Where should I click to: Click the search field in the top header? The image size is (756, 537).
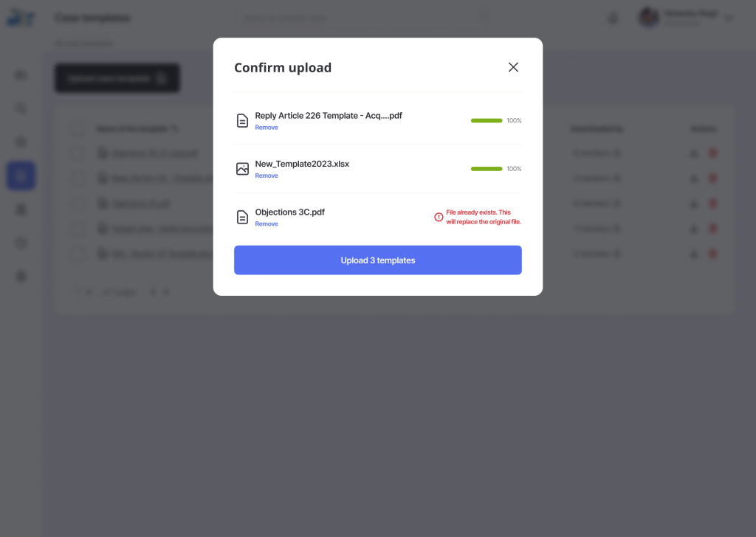[362, 18]
